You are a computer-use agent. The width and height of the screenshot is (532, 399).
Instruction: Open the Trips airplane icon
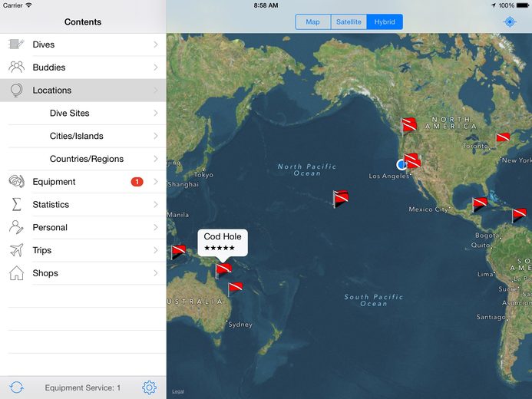pos(16,250)
